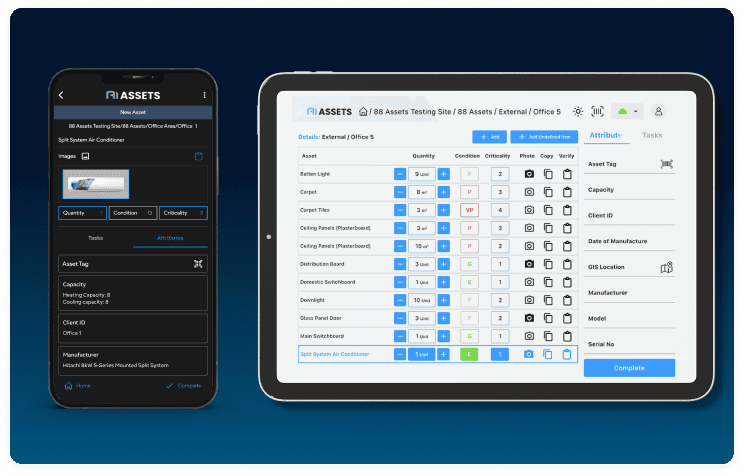Verify the Distribution Board asset
744x476 pixels.
coord(566,264)
